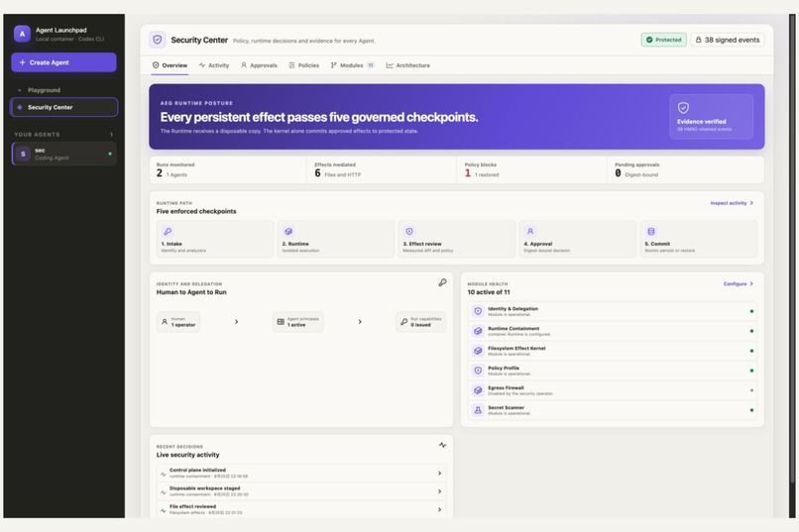Viewport: 799px width, 532px height.
Task: Click the Egress Firewall module icon
Action: coord(478,390)
